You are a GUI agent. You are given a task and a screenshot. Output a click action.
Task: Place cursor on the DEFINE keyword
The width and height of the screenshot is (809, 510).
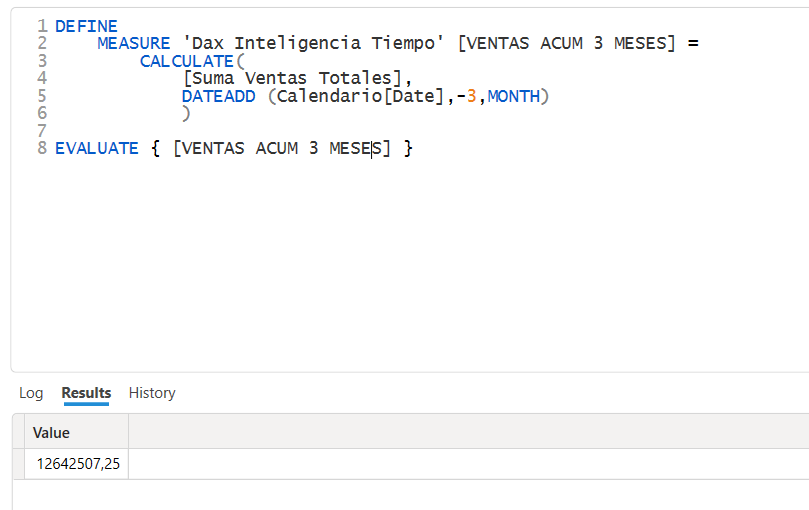tap(86, 26)
